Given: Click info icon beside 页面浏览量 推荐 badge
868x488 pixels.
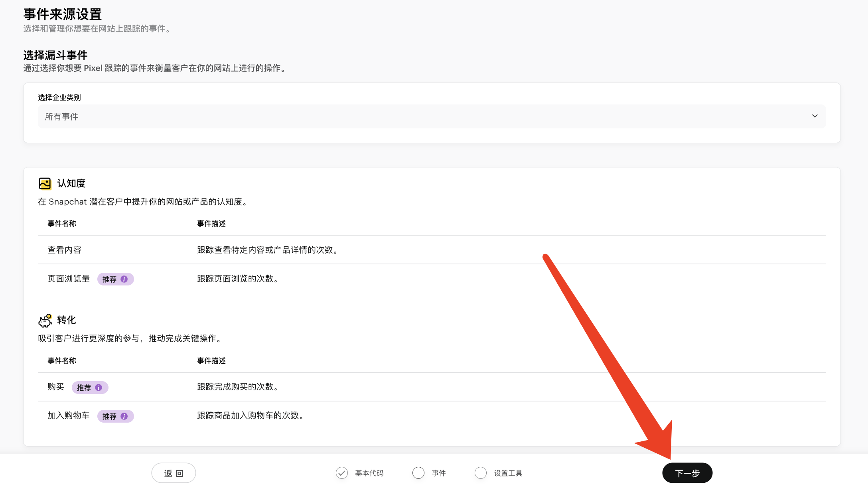Looking at the screenshot, I should pos(124,279).
